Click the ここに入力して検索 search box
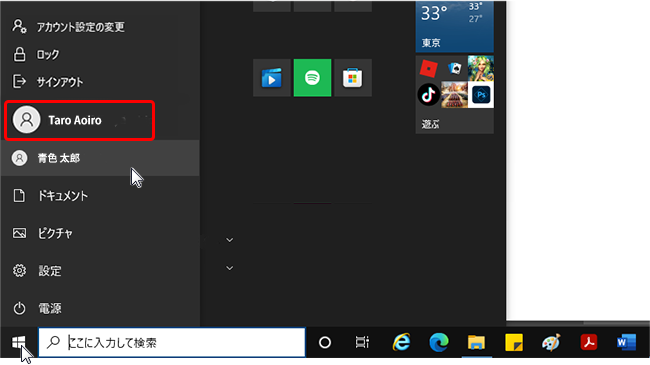 (172, 342)
